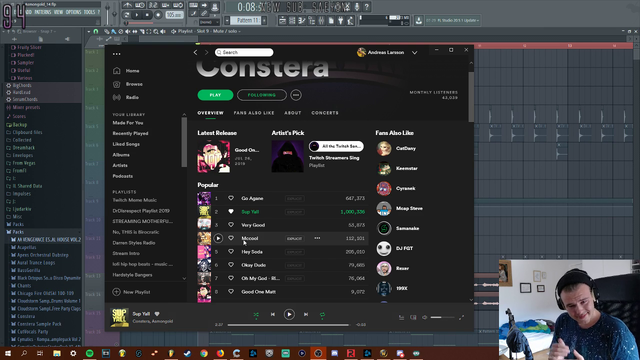Expand the Dreamhack folder in FL browser

[x=23, y=148]
